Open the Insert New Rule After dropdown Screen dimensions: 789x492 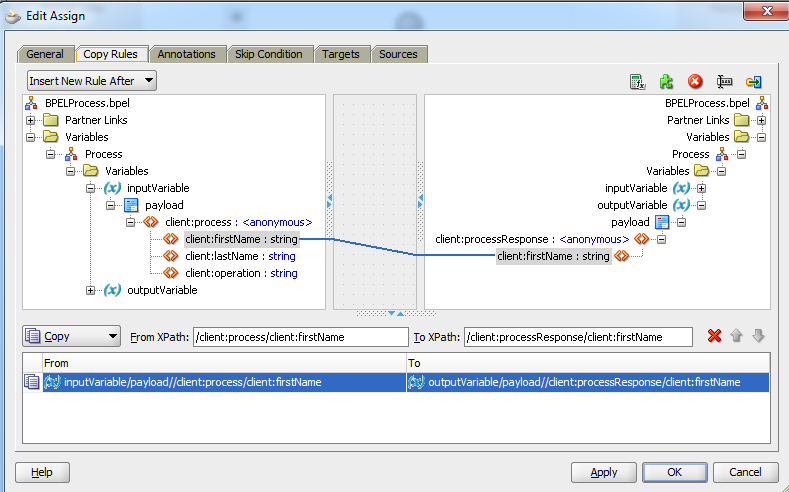(92, 80)
